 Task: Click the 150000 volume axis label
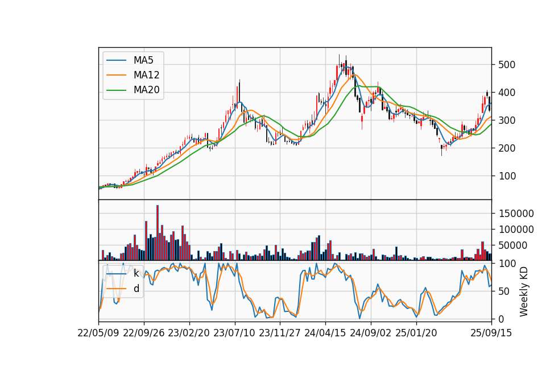coord(516,214)
